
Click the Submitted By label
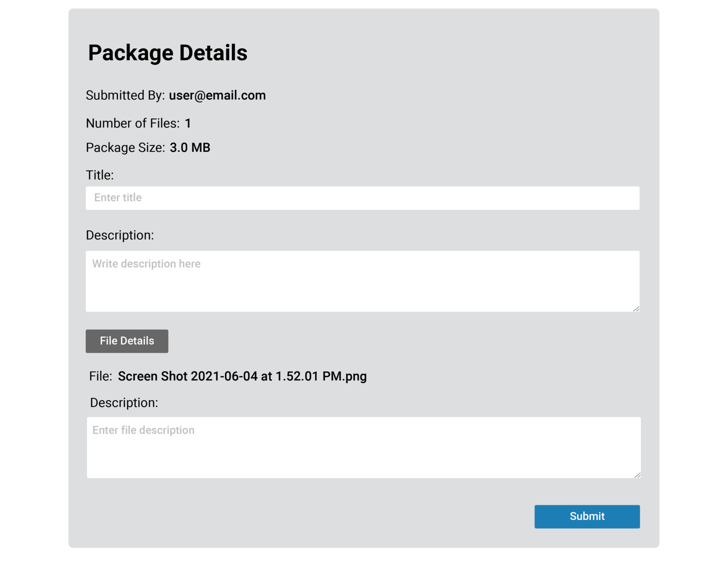click(x=125, y=95)
